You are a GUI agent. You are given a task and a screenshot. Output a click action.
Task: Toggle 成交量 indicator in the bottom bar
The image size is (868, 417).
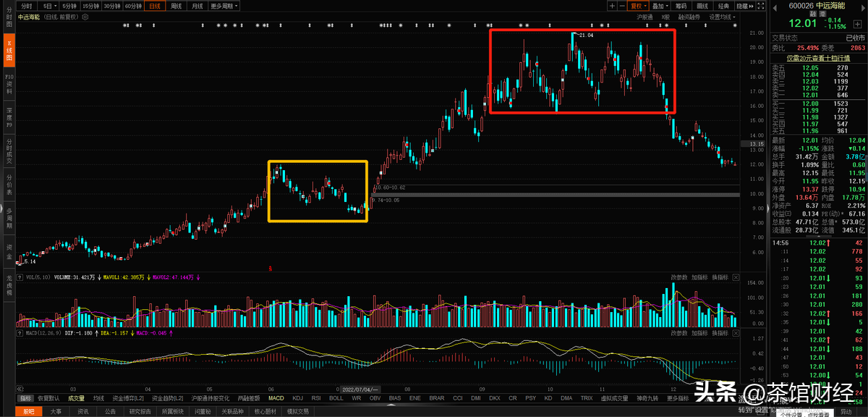76,398
